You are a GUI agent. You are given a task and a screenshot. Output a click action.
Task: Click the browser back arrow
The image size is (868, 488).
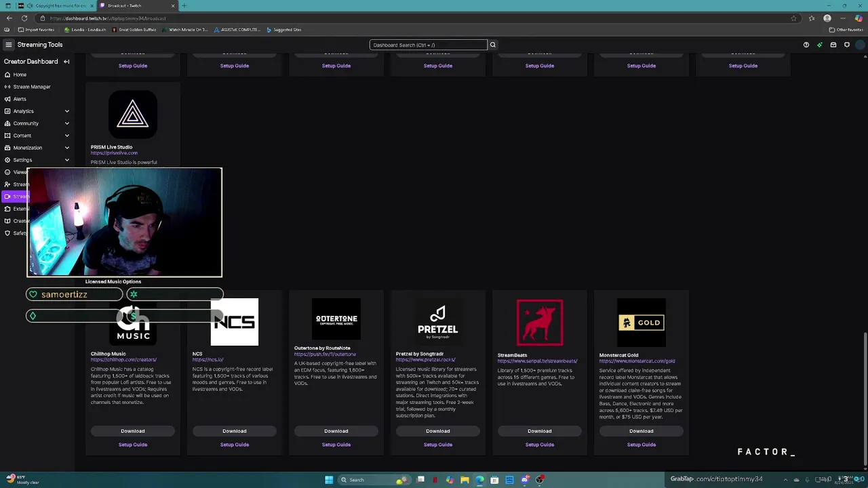[9, 18]
